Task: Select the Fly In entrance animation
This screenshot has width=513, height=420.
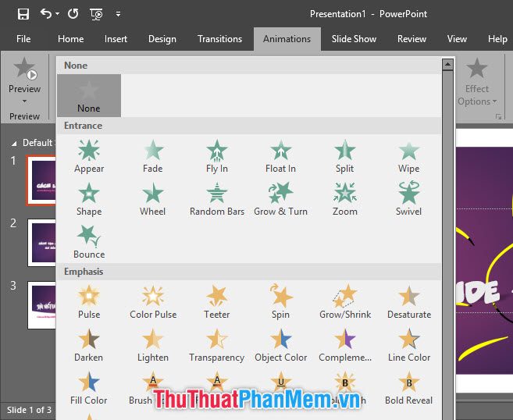Action: click(x=217, y=155)
